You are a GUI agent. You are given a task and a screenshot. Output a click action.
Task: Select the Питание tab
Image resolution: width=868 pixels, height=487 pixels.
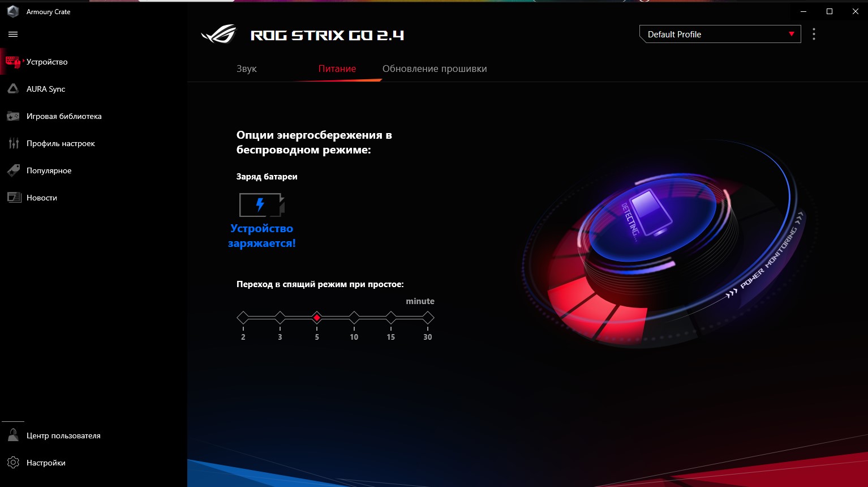pyautogui.click(x=337, y=69)
